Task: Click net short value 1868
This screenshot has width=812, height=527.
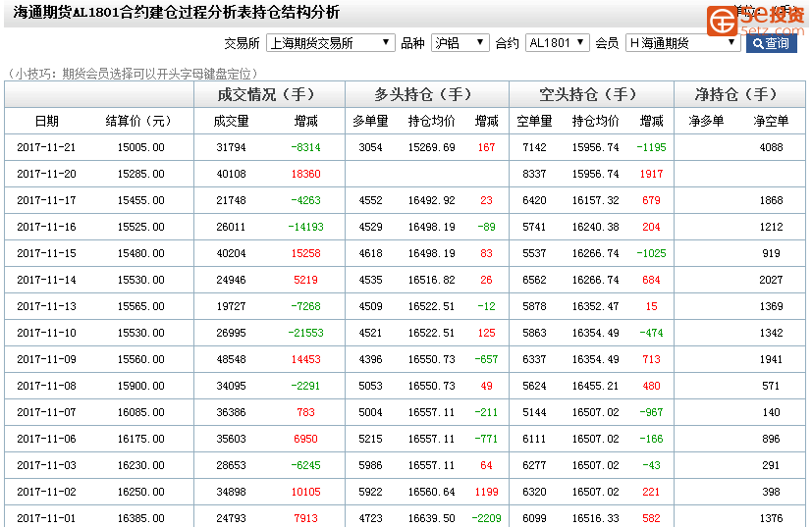Action: (771, 200)
